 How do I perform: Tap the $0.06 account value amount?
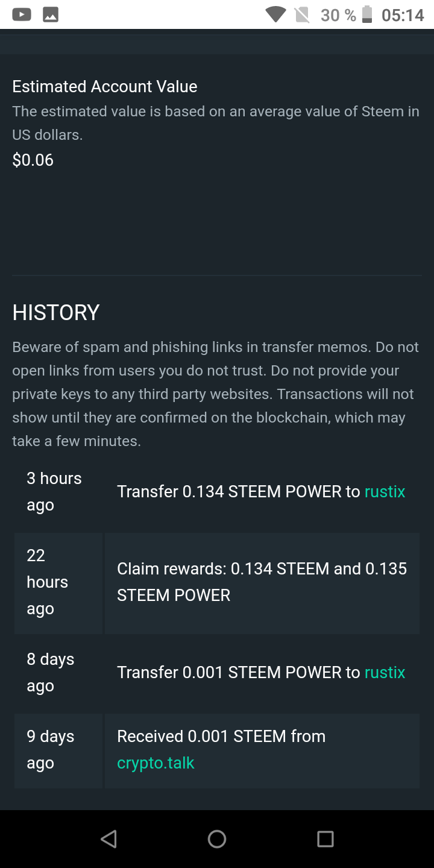pos(33,160)
